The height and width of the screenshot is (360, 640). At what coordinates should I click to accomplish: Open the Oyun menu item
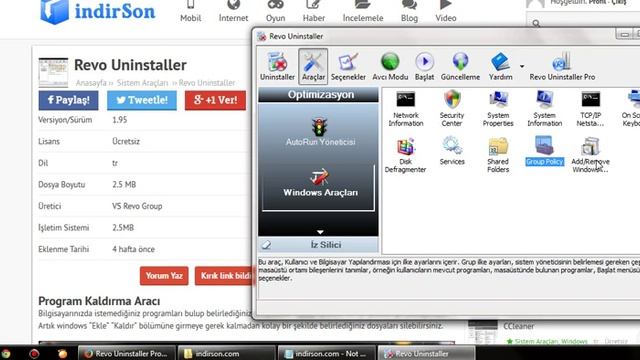(x=276, y=11)
